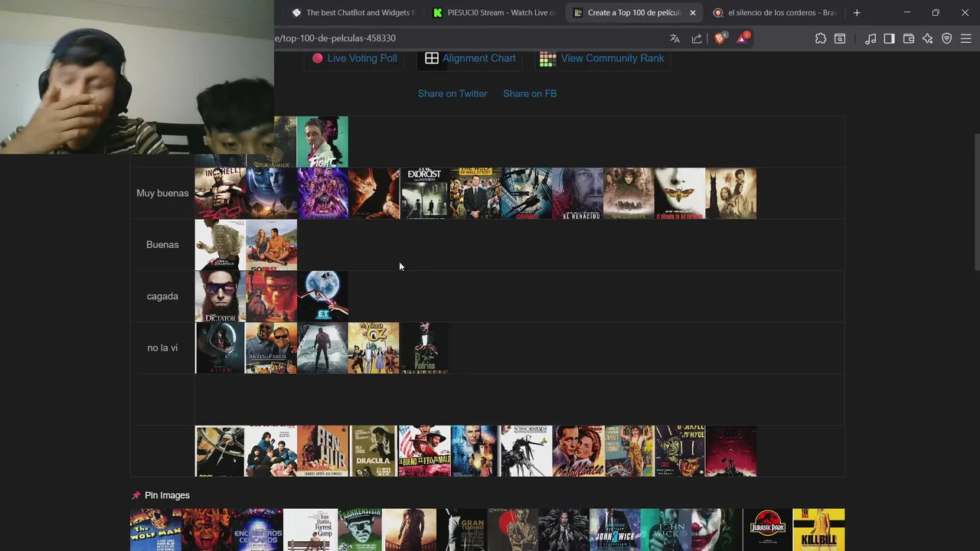Select the Forrest Gump poster
The image size is (980, 551).
(x=310, y=530)
